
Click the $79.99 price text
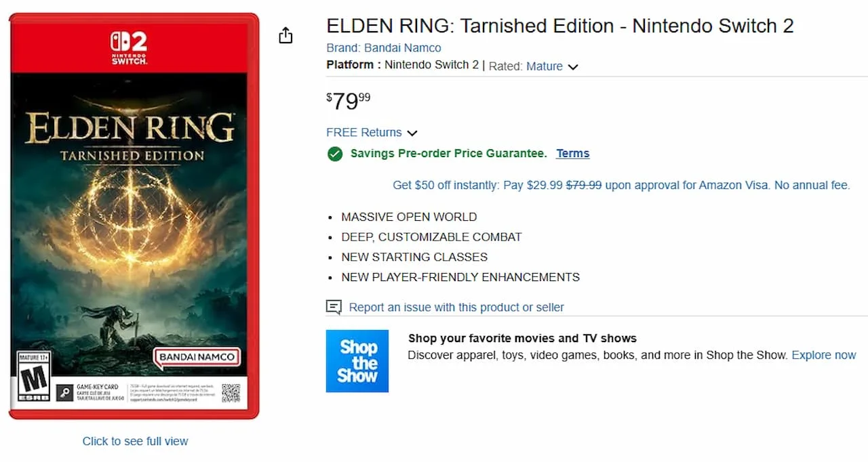(x=347, y=100)
